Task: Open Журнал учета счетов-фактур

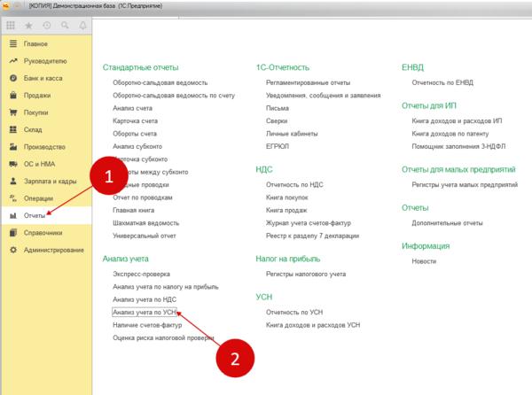Action: point(309,223)
